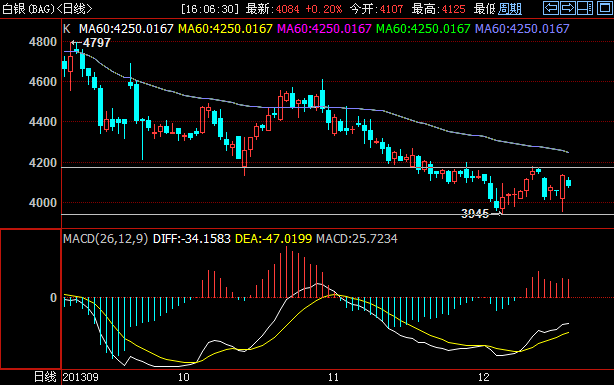Click the green MA60:4250.0167 label
614x385 pixels.
coord(423,29)
